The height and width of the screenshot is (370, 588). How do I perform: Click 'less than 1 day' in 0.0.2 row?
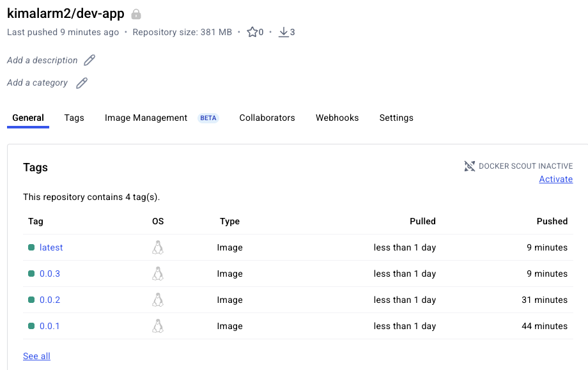(x=405, y=300)
